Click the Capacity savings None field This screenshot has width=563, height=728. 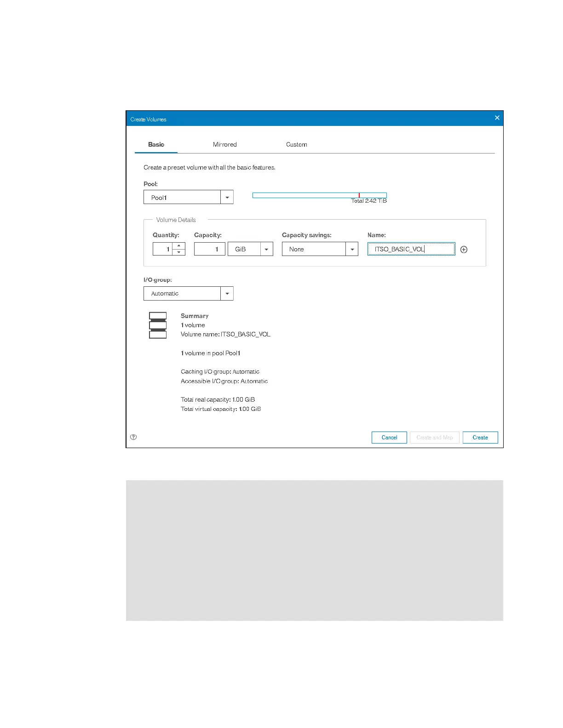tap(314, 249)
